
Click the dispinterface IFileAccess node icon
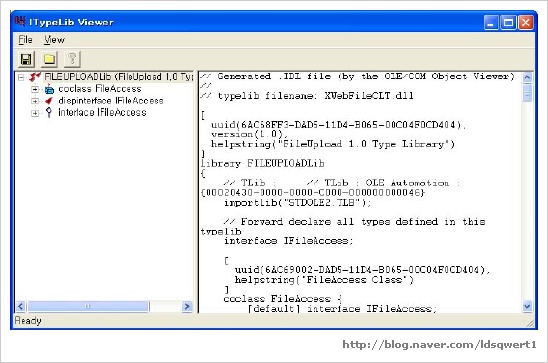point(49,101)
